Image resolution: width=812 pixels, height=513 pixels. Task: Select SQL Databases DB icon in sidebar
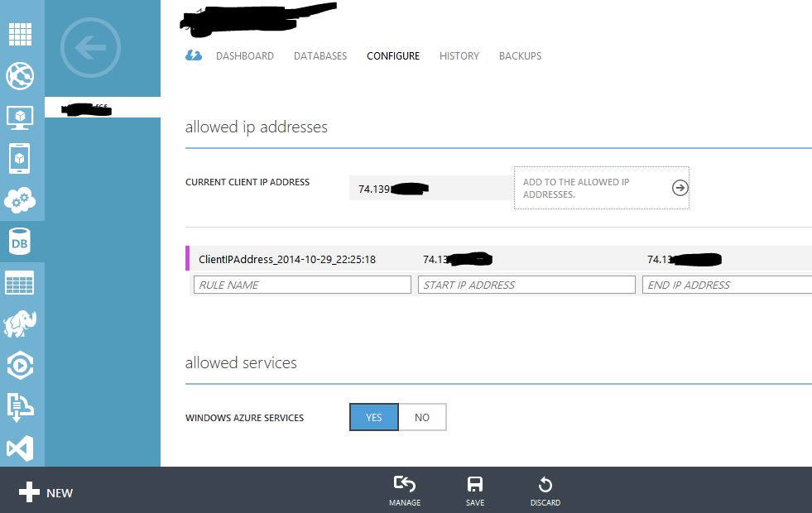point(20,242)
